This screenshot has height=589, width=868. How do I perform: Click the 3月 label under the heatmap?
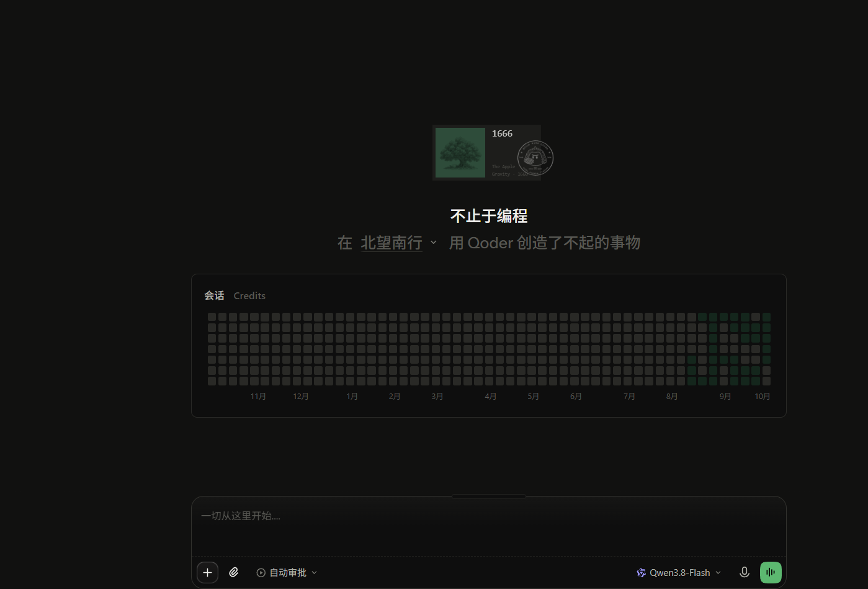click(x=437, y=397)
